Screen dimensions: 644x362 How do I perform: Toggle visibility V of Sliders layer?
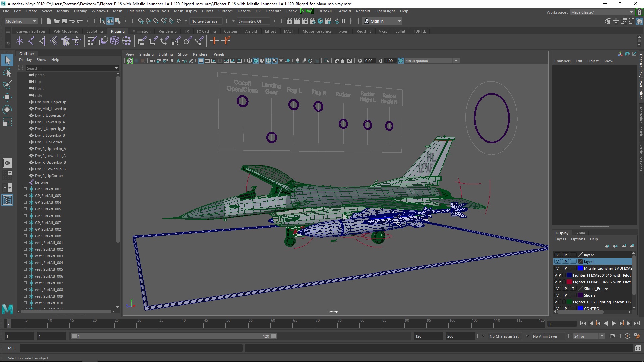(557, 295)
